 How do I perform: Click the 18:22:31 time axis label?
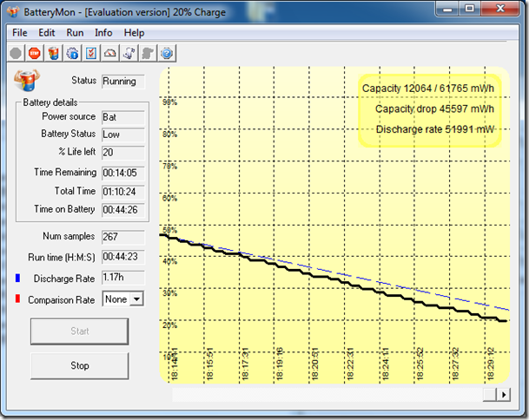point(350,364)
